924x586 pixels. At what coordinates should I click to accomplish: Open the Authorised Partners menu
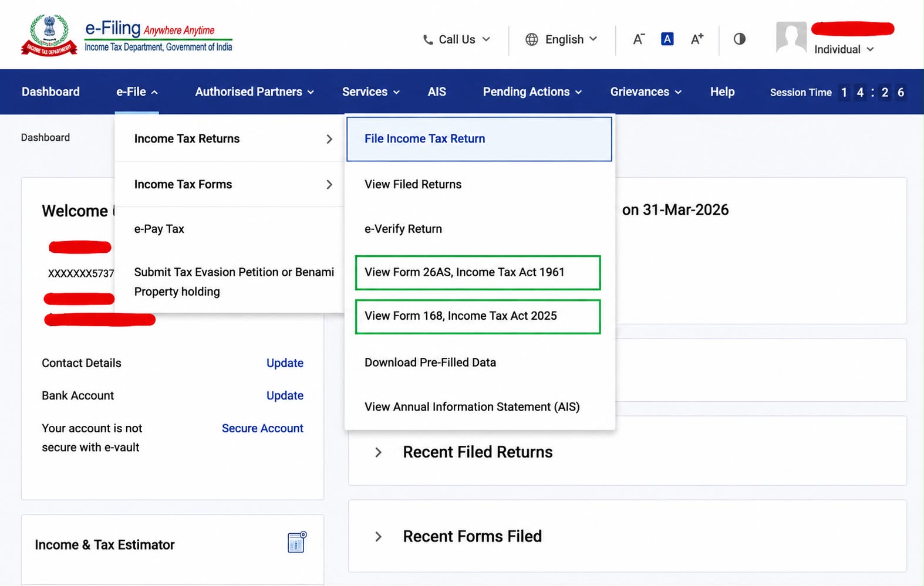255,92
